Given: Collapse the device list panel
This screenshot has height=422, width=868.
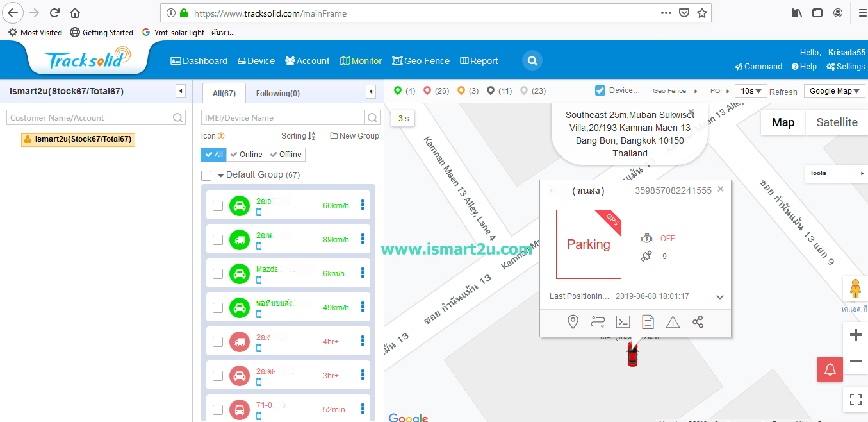Looking at the screenshot, I should (371, 92).
